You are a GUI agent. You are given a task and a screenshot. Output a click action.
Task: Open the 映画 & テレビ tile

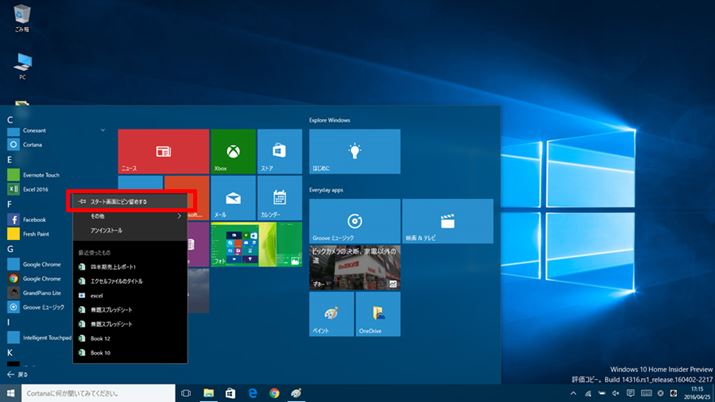(x=447, y=221)
